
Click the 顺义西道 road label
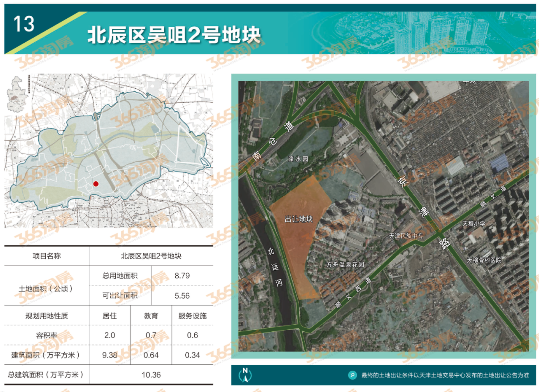tap(353, 292)
